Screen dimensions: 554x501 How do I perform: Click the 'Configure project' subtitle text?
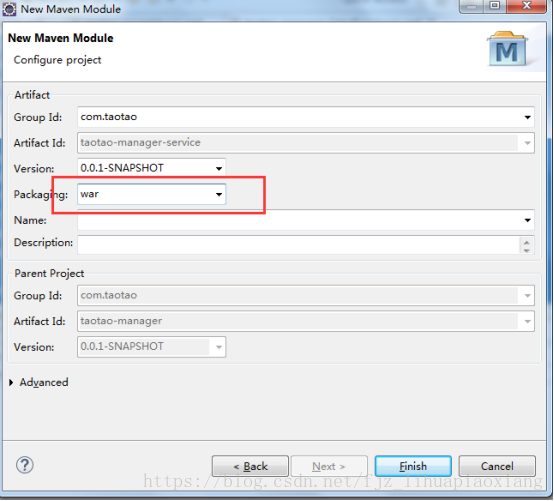(57, 60)
